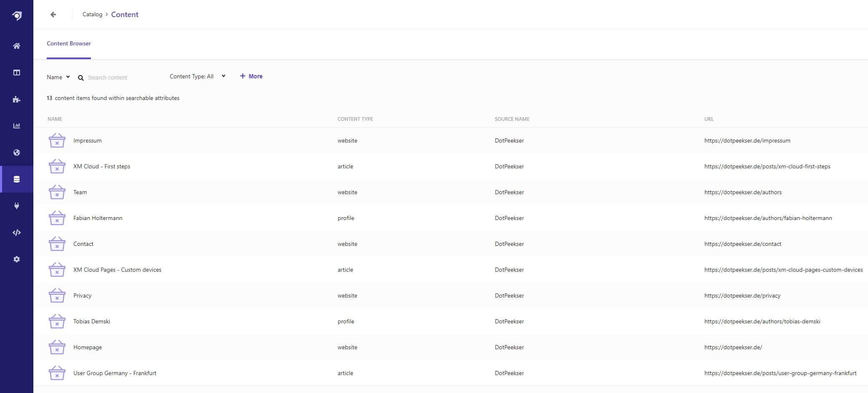Open the Settings gear sidebar icon

point(17,259)
